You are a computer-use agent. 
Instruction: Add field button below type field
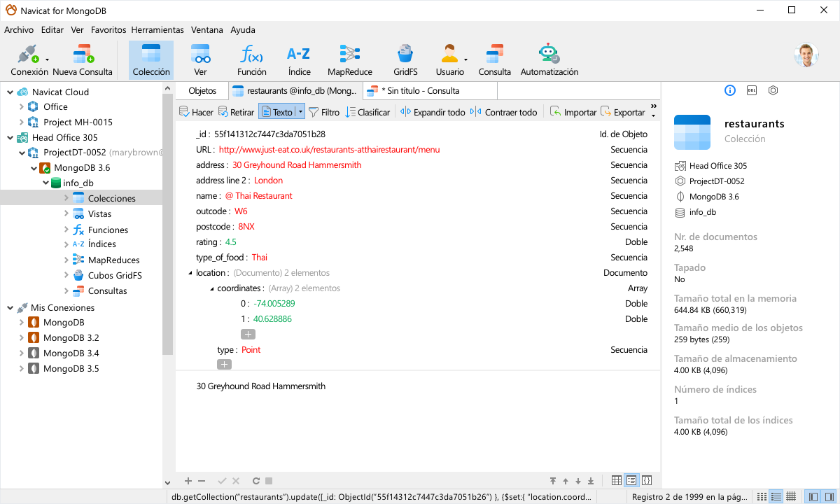click(x=224, y=364)
